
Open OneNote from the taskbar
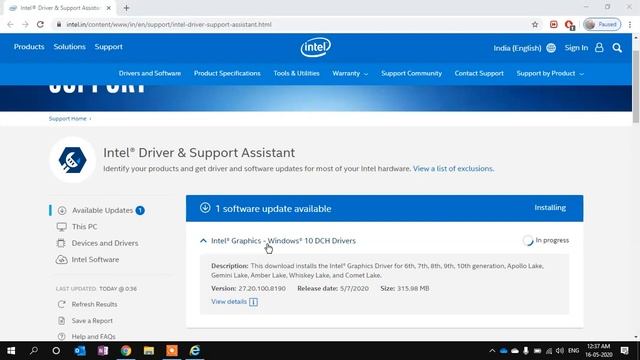click(x=102, y=351)
